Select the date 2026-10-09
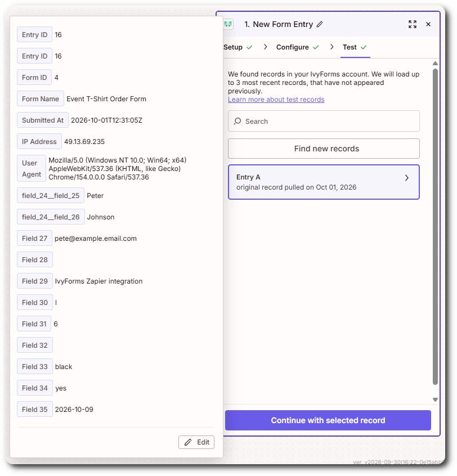The height and width of the screenshot is (476, 457). click(x=74, y=409)
